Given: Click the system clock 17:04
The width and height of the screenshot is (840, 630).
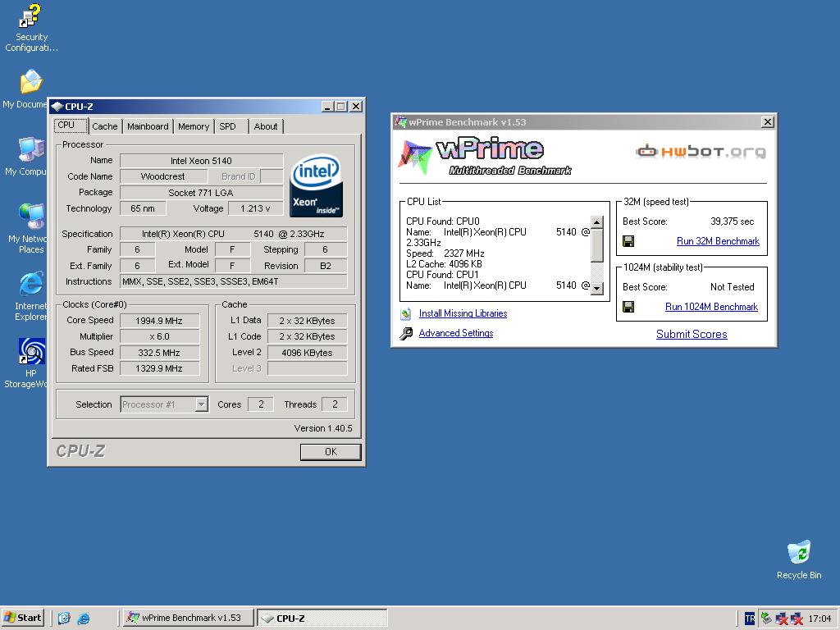Looking at the screenshot, I should [819, 619].
